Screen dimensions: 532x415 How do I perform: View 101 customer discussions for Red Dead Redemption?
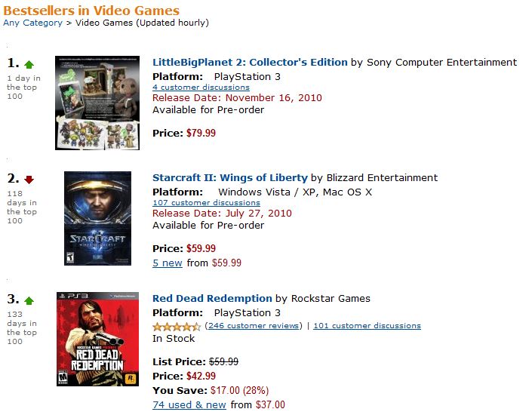pos(367,326)
